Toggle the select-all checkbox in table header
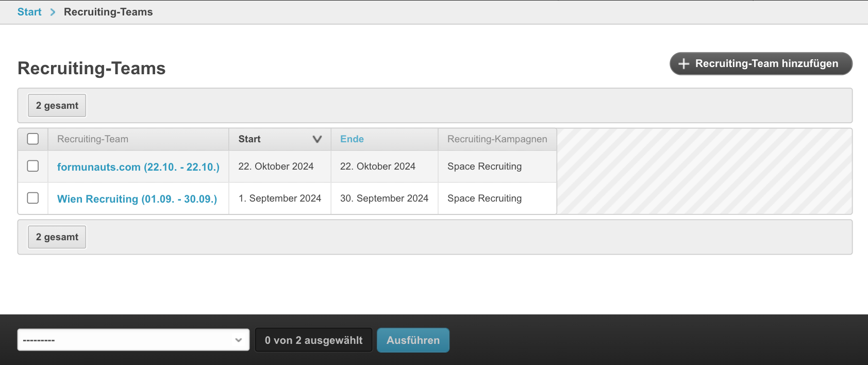 (33, 139)
